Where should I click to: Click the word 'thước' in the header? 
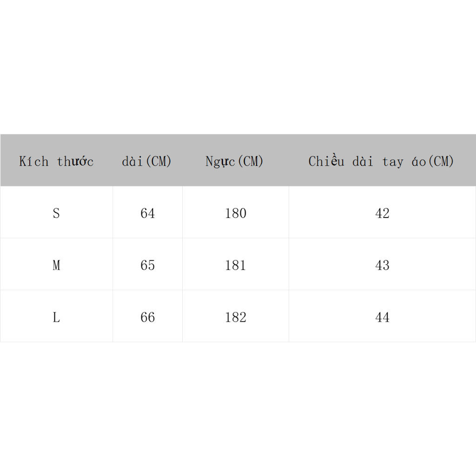pyautogui.click(x=75, y=162)
